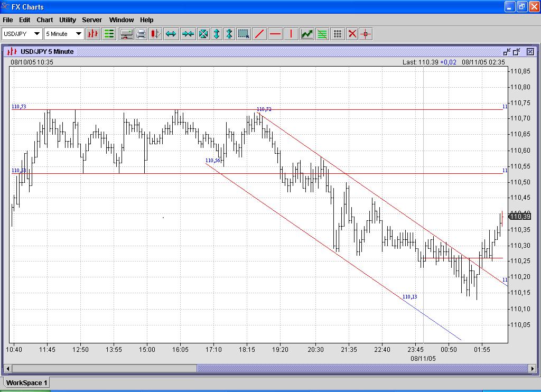Viewport: 541px width, 392px height.
Task: Click the horizontal expand arrows icon
Action: click(x=171, y=34)
